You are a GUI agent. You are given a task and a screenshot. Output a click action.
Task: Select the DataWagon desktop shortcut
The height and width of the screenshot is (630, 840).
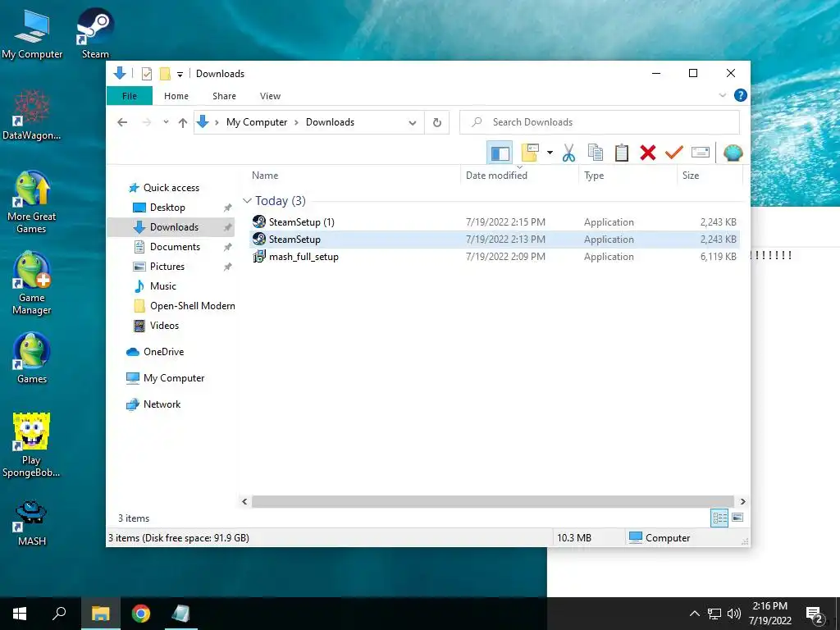[32, 115]
